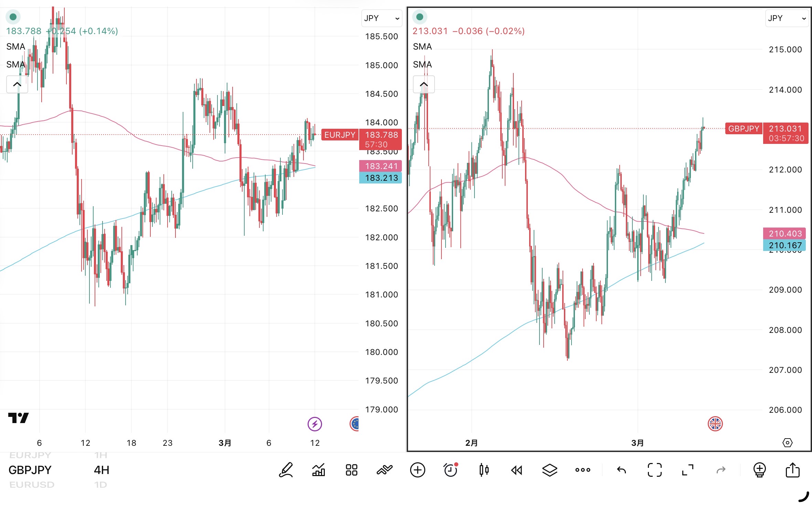
Task: Collapse the indicator legend on the GBPJPY chart
Action: tap(424, 84)
